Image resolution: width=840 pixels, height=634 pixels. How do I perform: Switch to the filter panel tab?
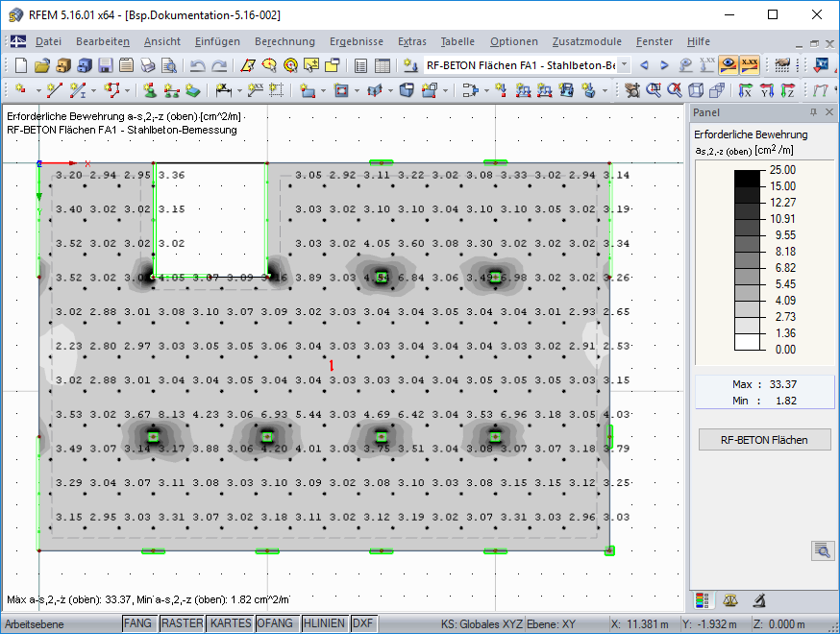758,600
